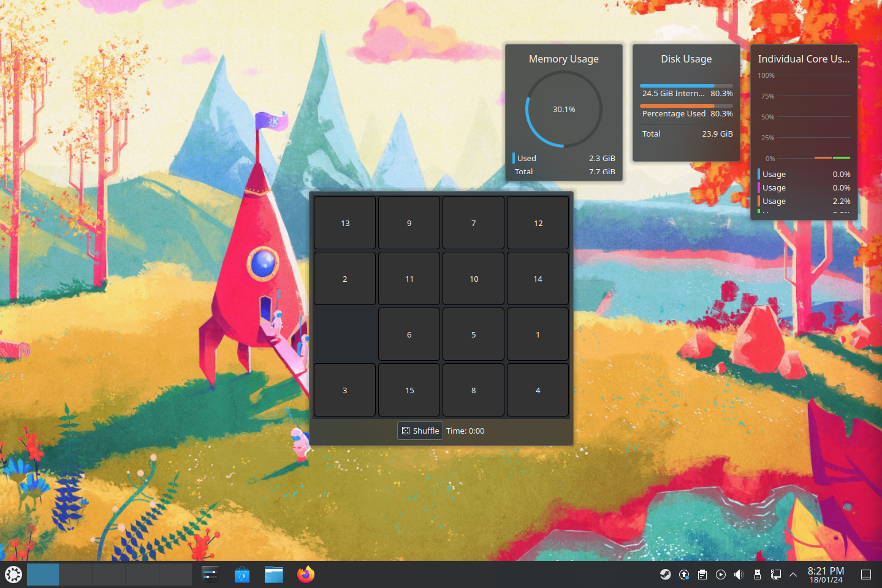Click the "24.5 GiB Intern..." disk label
Screen dimensions: 882x588
point(673,93)
